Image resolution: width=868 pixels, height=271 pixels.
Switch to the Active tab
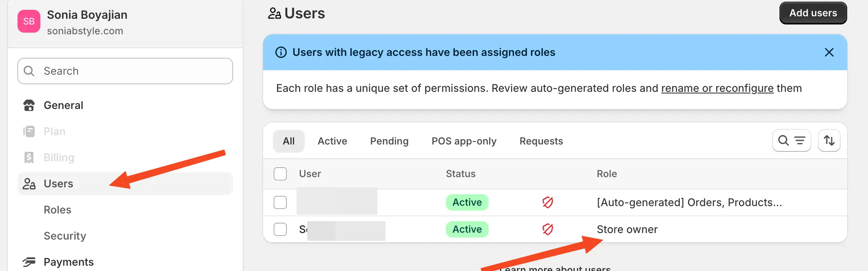(x=332, y=141)
